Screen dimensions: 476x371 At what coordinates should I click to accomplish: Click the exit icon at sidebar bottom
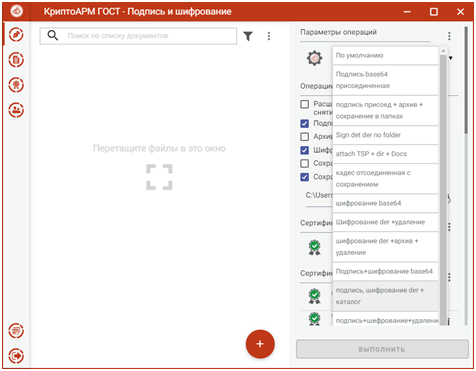pos(16,356)
